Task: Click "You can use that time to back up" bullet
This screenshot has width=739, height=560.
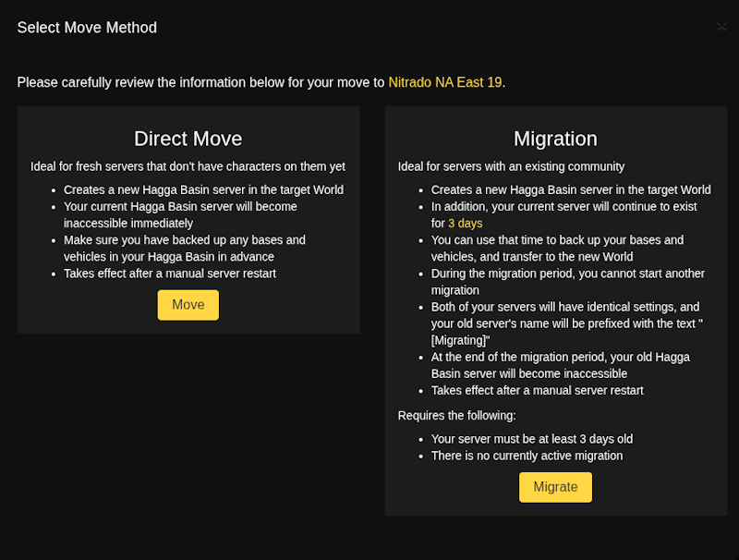Action: 557,249
